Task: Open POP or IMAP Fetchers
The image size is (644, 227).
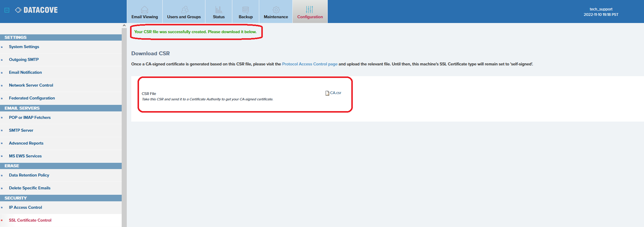Action: pyautogui.click(x=30, y=117)
